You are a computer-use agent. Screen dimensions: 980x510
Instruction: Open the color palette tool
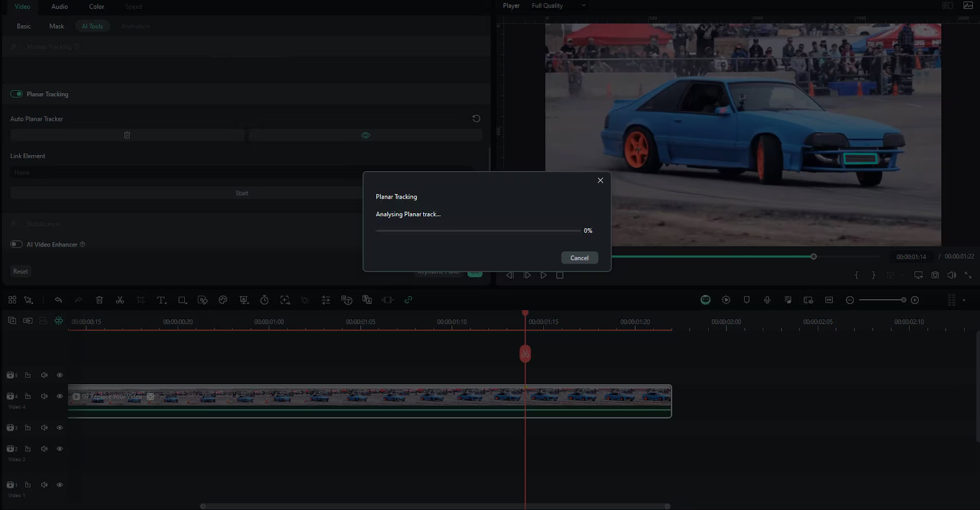coord(223,300)
